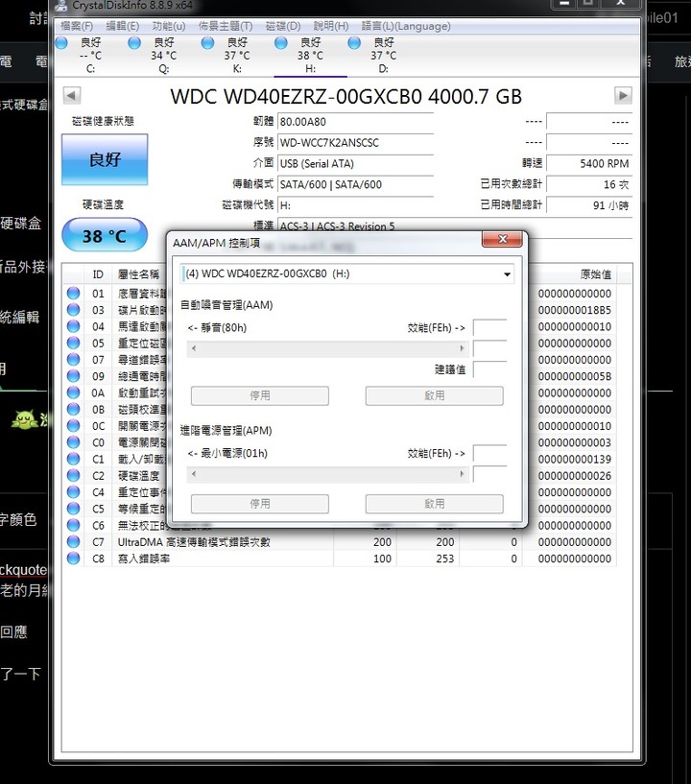Select the C8 寫入錯誤率 row
The width and height of the screenshot is (691, 784).
tap(340, 558)
